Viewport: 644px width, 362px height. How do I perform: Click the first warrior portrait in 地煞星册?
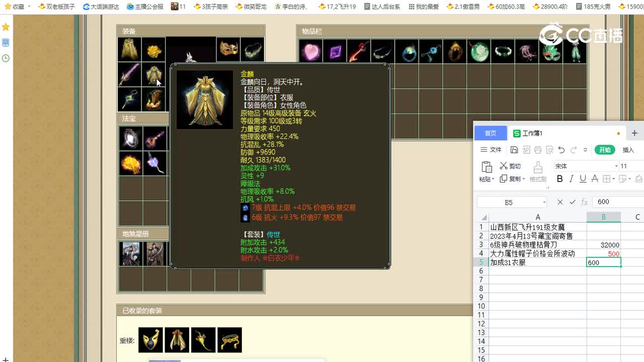[x=131, y=254]
